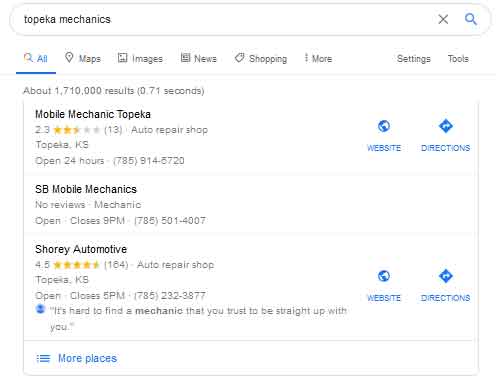This screenshot has height=387, width=496.
Task: Get directions to Mobile Mechanic Topeka
Action: point(445,136)
